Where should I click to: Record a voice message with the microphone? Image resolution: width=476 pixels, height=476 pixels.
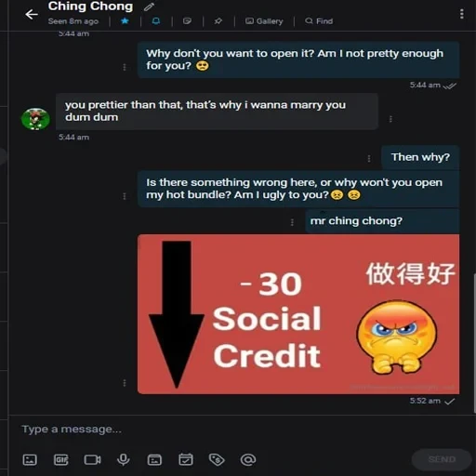124,459
